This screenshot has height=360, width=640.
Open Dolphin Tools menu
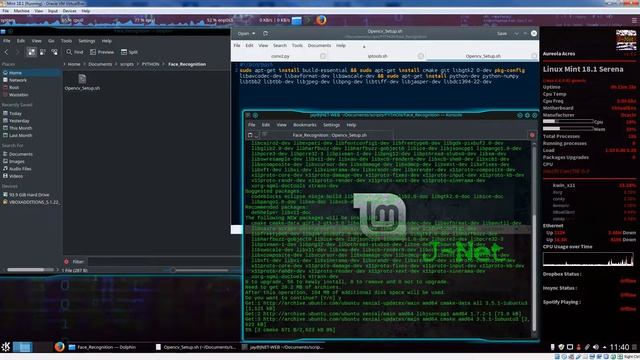(66, 41)
